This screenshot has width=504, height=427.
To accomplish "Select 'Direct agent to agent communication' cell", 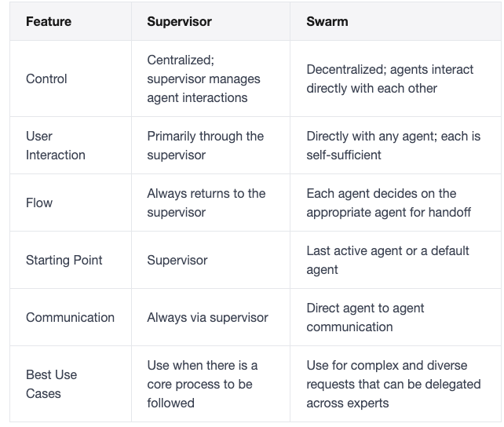I will [365, 317].
